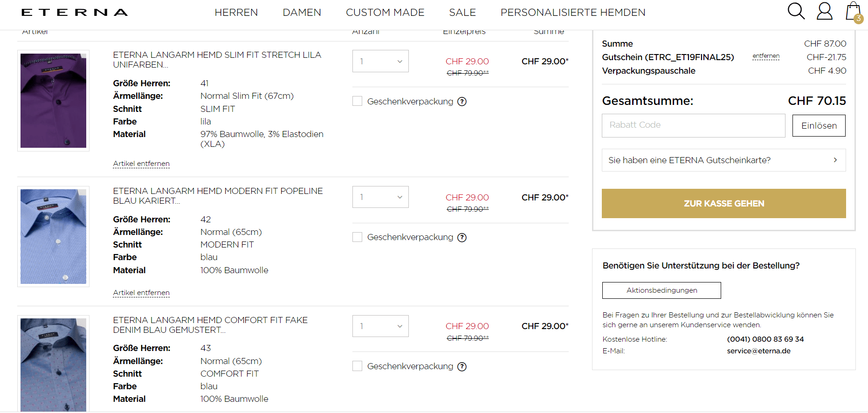Enable gift wrap for the lila slim fit shirt
868x413 pixels.
point(358,101)
